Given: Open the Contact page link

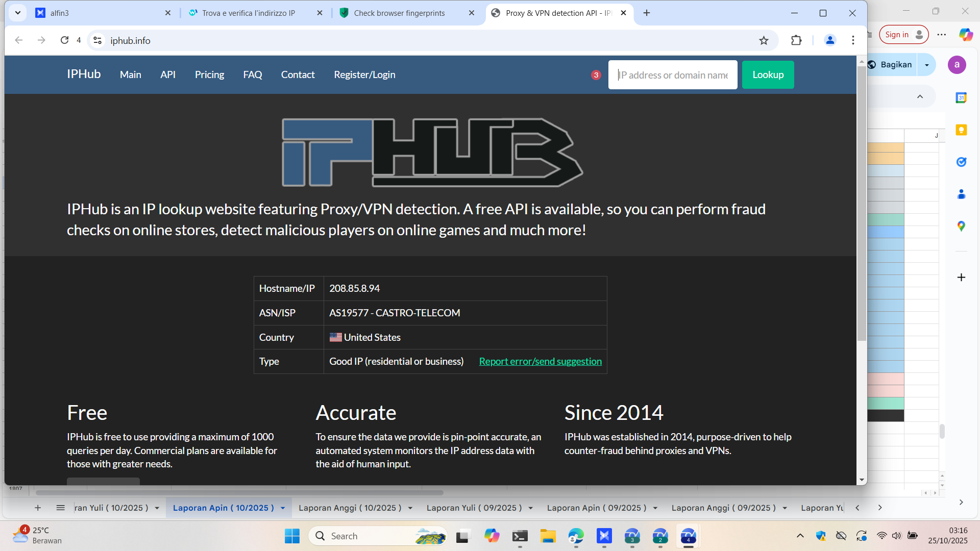Looking at the screenshot, I should pyautogui.click(x=298, y=74).
